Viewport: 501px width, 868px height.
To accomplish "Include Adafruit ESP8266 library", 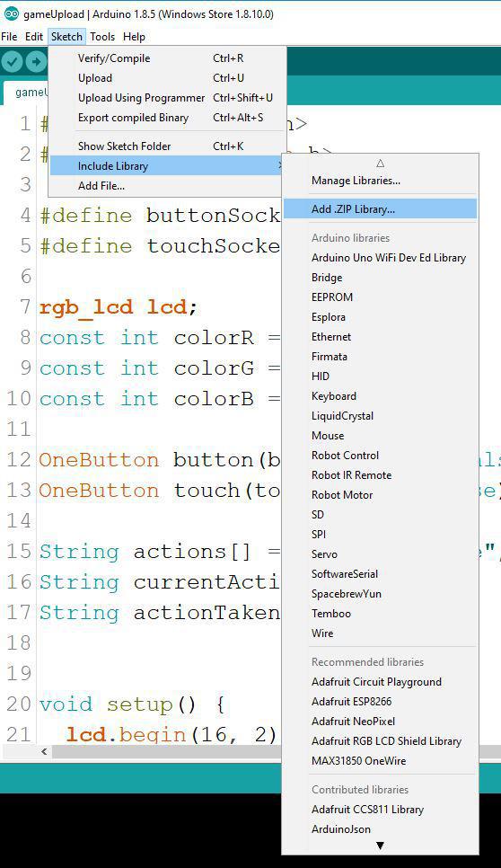I will click(x=380, y=702).
